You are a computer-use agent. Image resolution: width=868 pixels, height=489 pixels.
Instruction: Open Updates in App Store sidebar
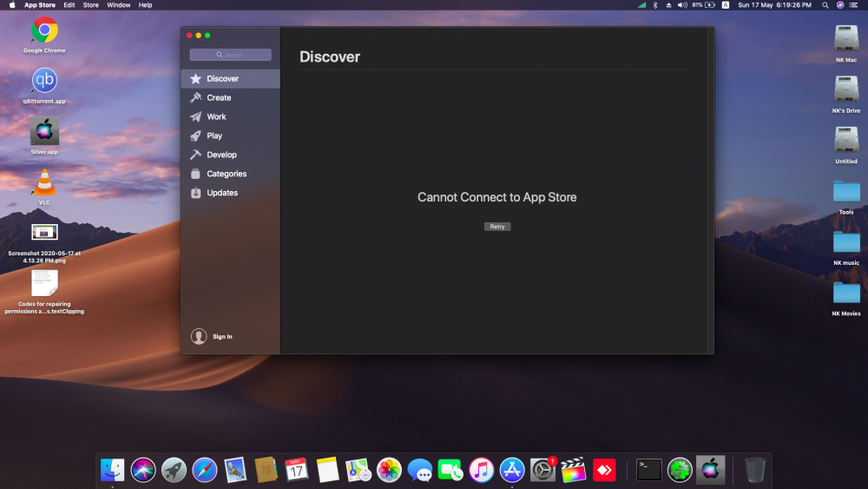pos(222,193)
